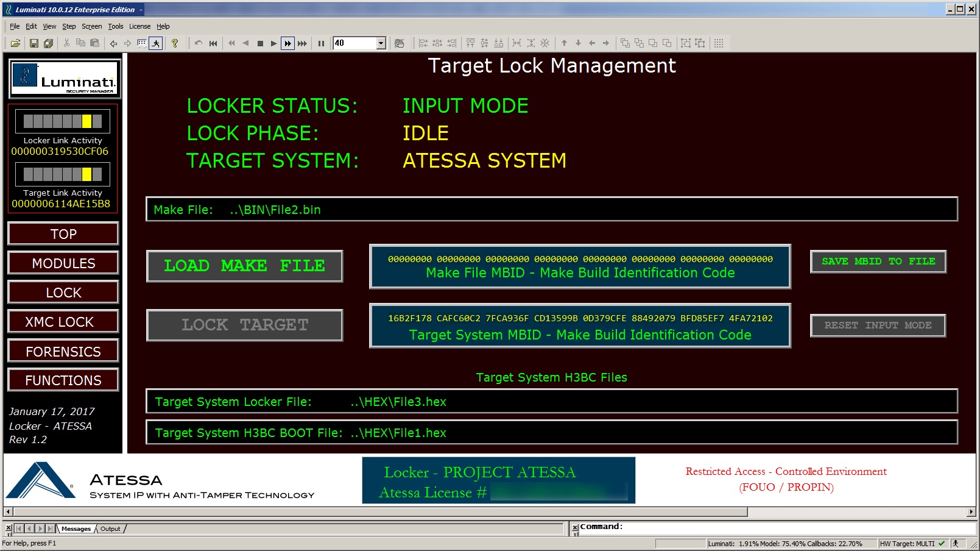The image size is (980, 551).
Task: Toggle the running man run-mode icon
Action: 156,43
